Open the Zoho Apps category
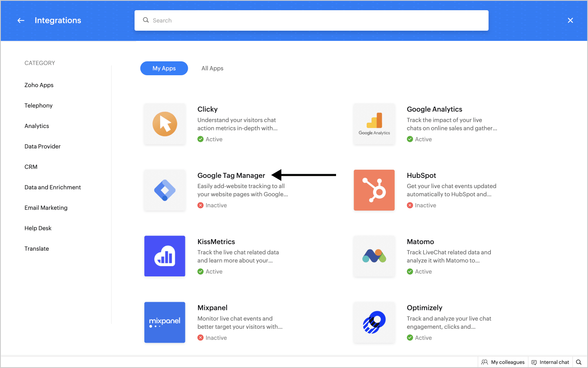The width and height of the screenshot is (588, 368). 39,85
